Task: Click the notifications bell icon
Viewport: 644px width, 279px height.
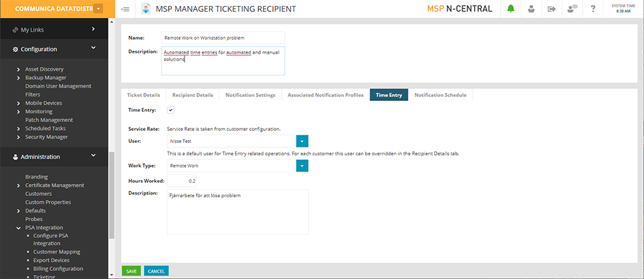Action: point(511,9)
